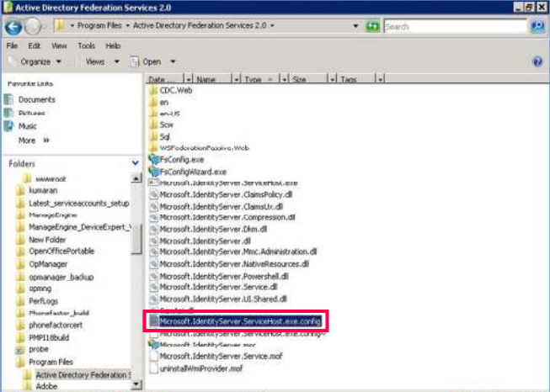
Task: Click Program Files breadcrumb in address bar
Action: [99, 25]
